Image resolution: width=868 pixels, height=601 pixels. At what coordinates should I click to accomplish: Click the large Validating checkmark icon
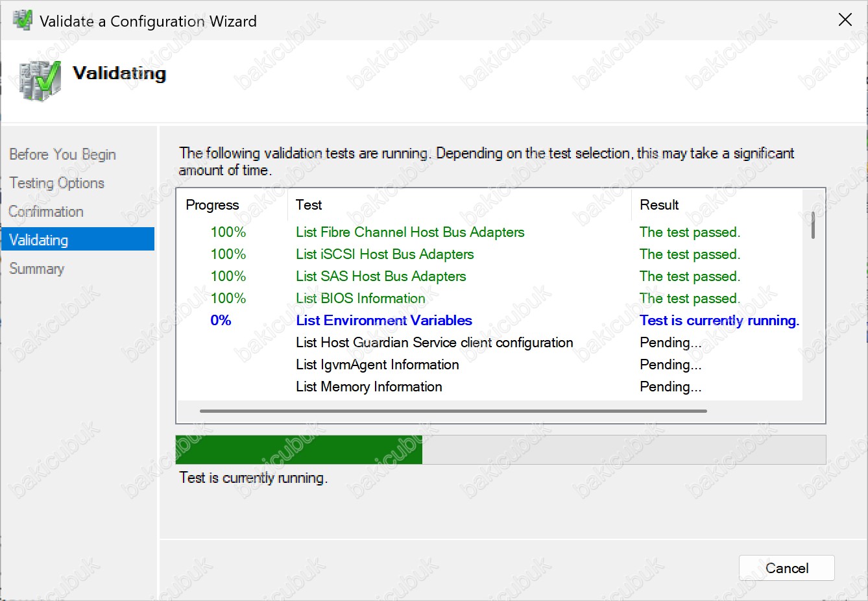click(x=40, y=80)
